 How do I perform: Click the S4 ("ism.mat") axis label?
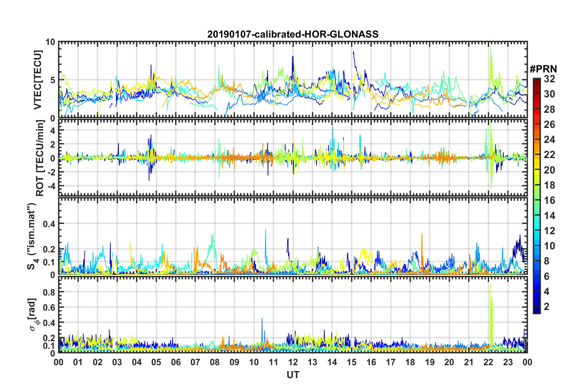32,236
